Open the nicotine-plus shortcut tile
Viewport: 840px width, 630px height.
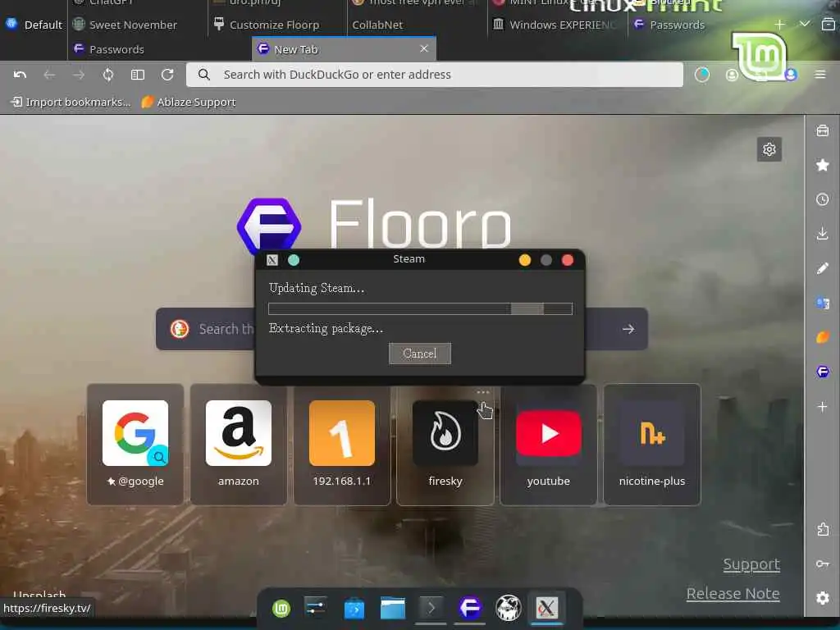click(x=652, y=445)
